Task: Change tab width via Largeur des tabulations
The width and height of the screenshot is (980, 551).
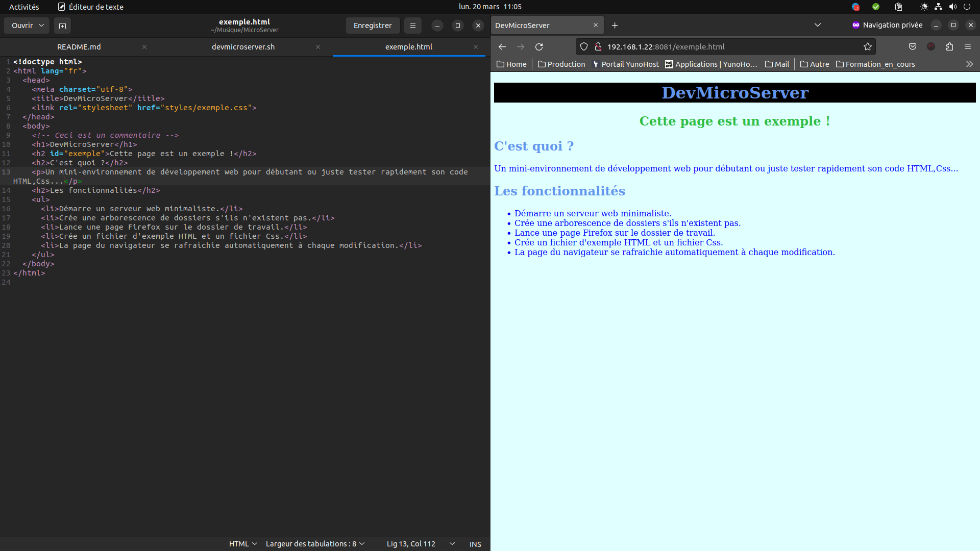Action: click(x=315, y=544)
